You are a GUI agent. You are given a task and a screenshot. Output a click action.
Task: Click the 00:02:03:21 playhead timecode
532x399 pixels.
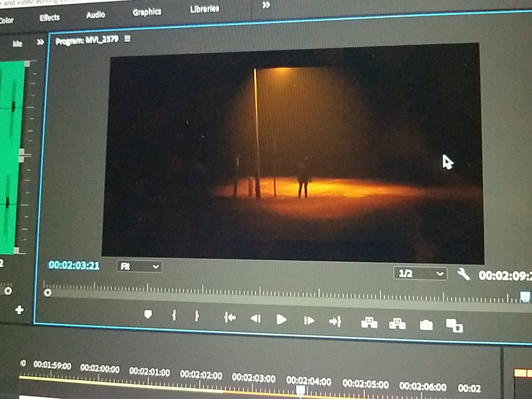point(74,266)
